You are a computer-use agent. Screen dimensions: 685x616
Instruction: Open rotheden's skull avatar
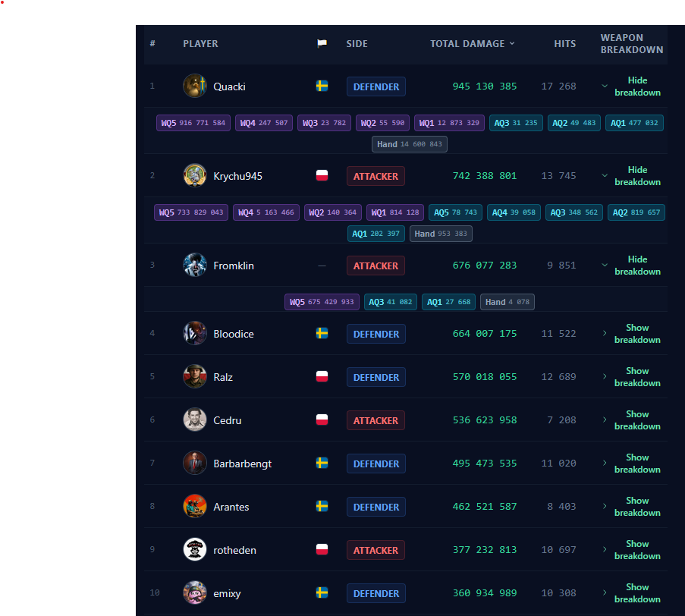194,549
